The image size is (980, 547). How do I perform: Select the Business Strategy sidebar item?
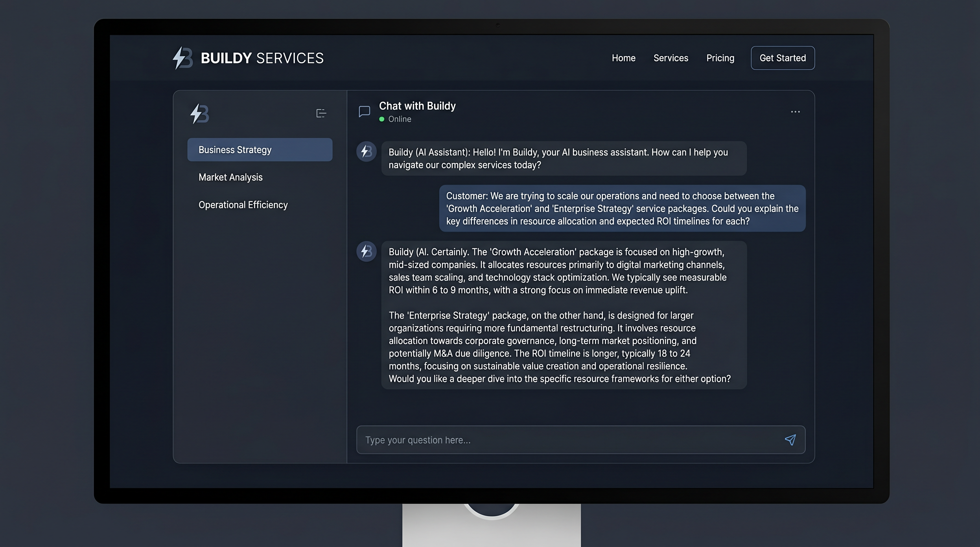(x=260, y=150)
